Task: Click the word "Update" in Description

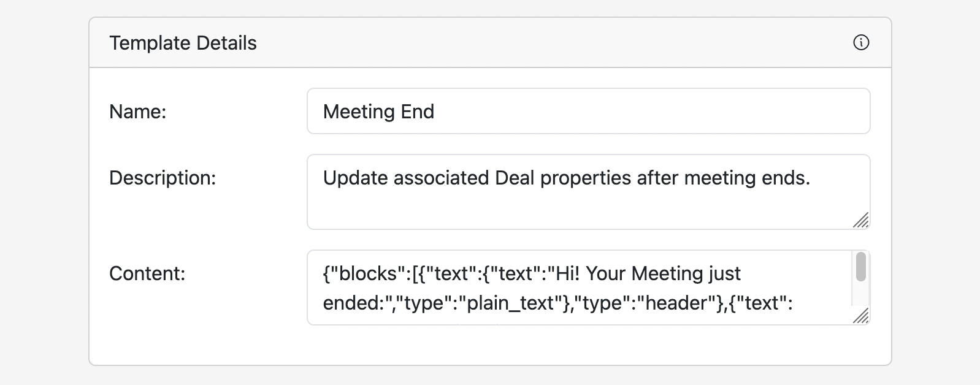Action: [356, 178]
